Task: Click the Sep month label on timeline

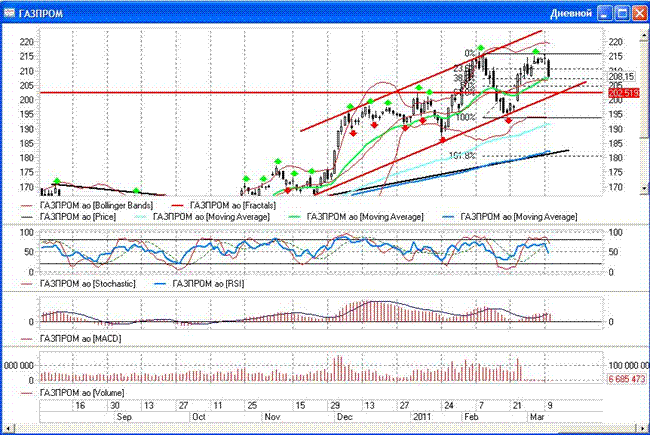Action: tap(124, 417)
